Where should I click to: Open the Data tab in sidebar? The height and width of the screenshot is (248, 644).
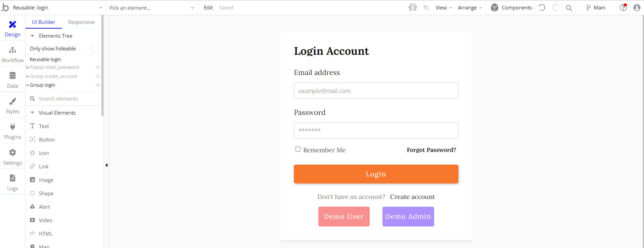[x=12, y=80]
